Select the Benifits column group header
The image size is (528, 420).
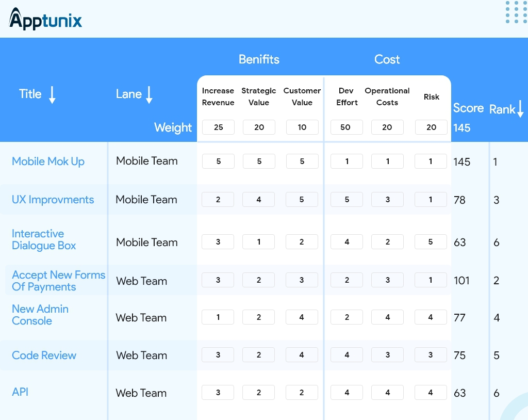[x=259, y=59]
